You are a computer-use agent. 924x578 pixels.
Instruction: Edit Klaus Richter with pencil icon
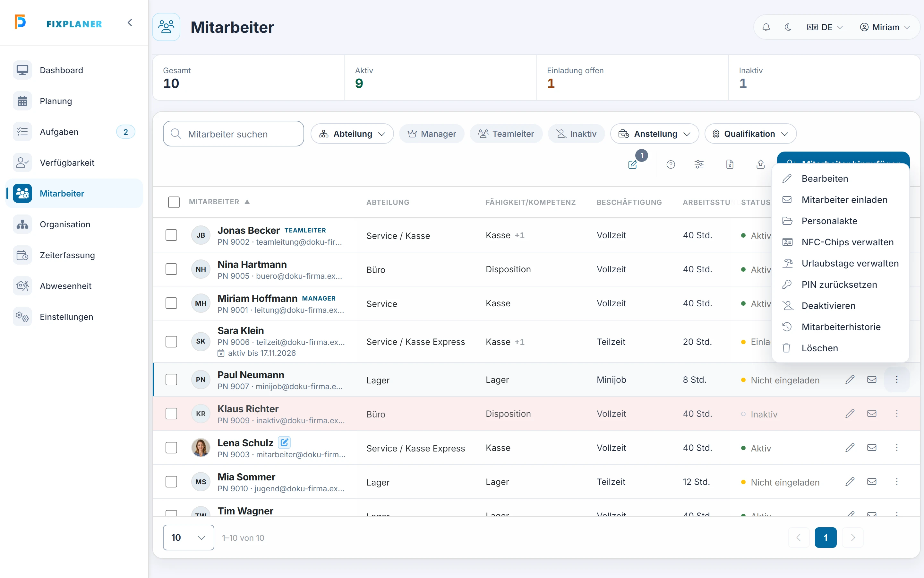click(x=850, y=414)
